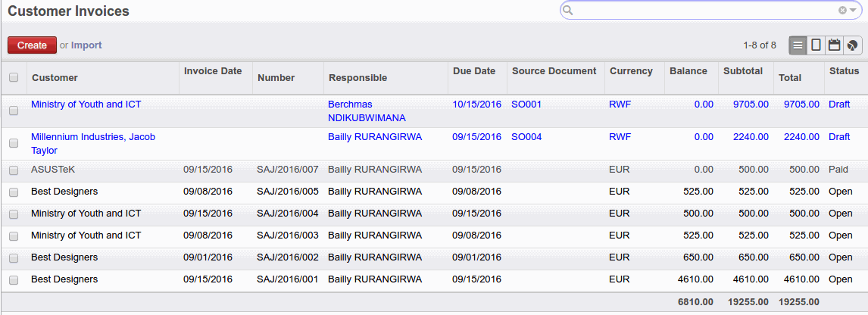Click the search magnifier icon

tap(567, 10)
